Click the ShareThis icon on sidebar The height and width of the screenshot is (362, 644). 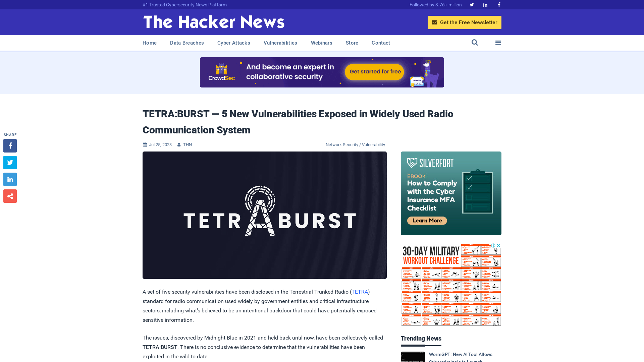[x=10, y=196]
